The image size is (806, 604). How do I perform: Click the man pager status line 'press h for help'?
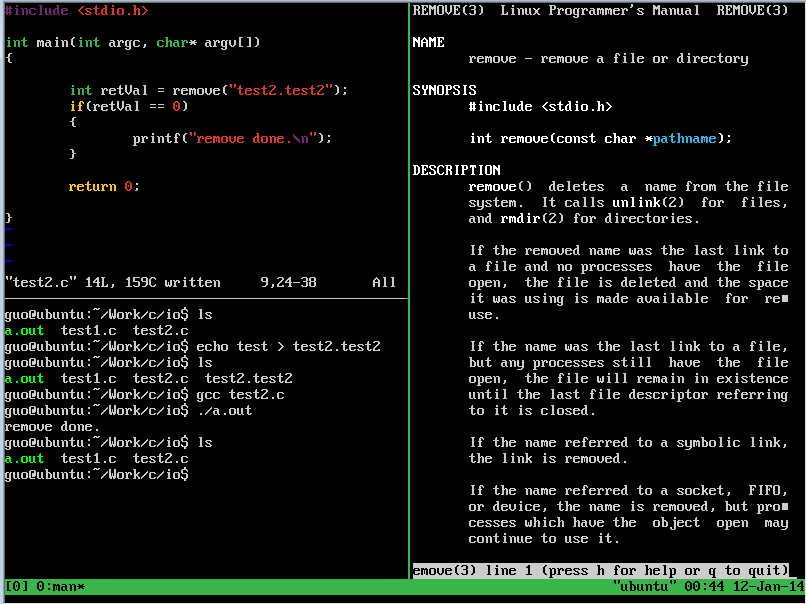click(600, 571)
